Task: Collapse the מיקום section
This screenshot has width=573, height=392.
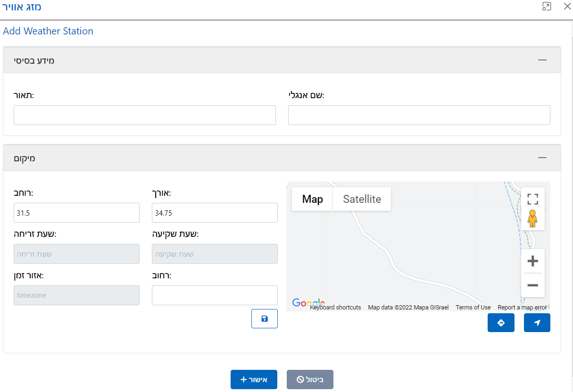Action: click(542, 158)
